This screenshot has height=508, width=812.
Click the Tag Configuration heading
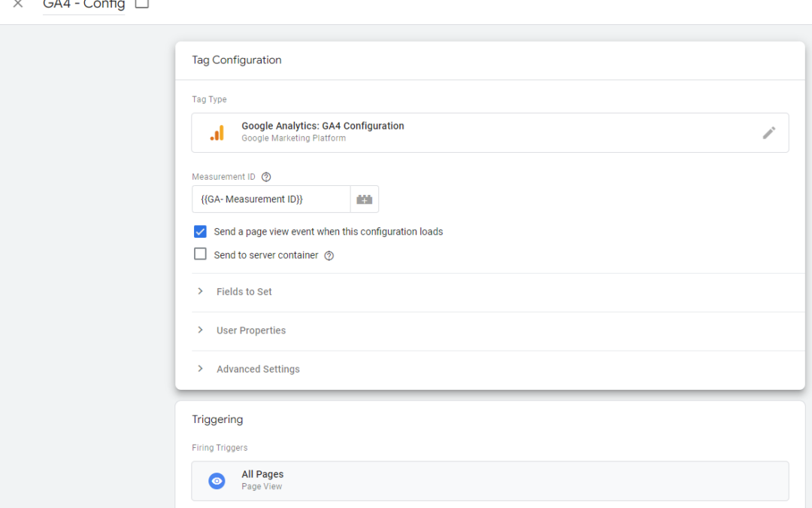point(237,60)
